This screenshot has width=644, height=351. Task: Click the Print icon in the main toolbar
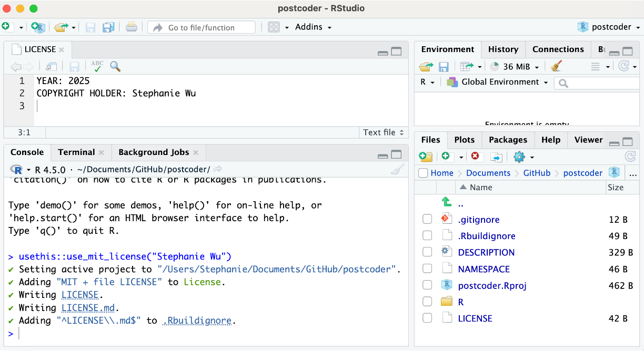[x=132, y=27]
